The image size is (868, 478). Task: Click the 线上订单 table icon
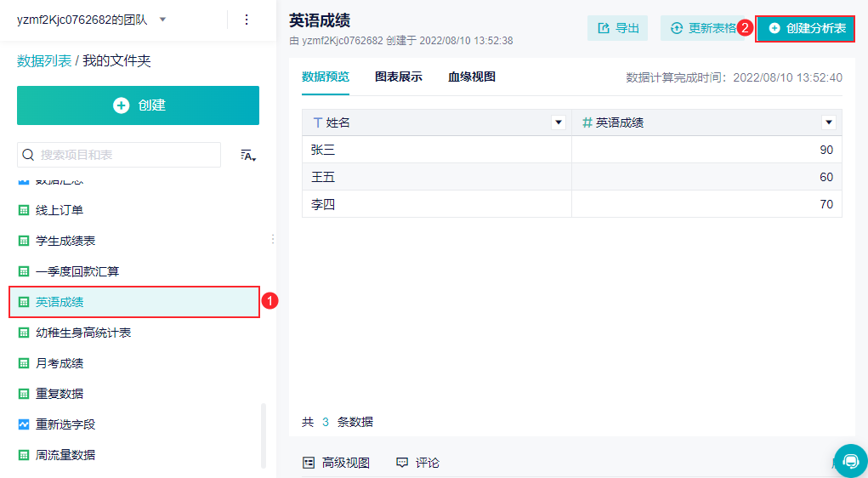pos(24,210)
